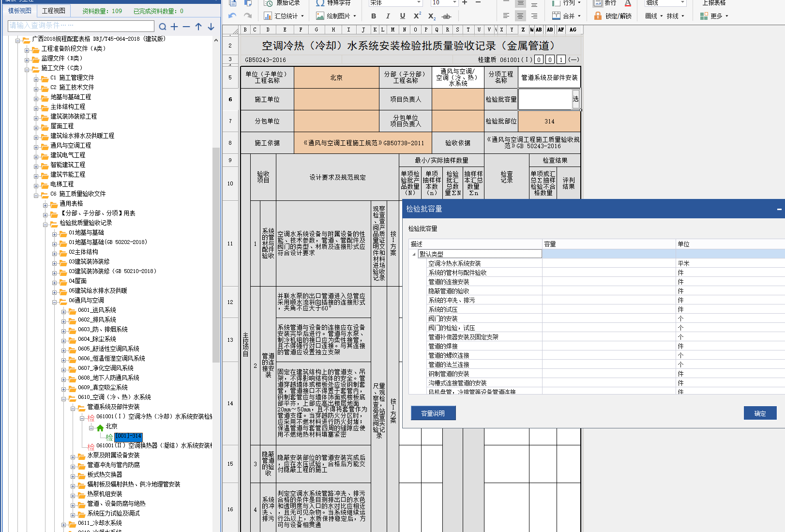Switch to 模板视图 tab
The image size is (785, 532).
tap(20, 11)
